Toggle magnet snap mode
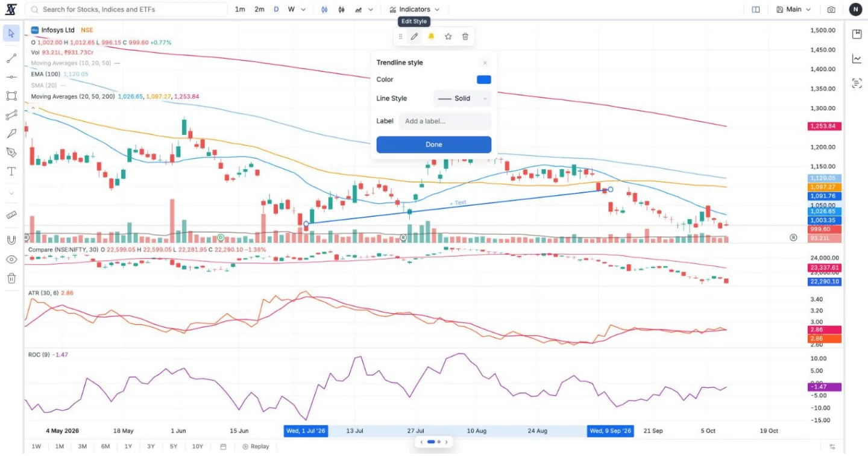This screenshot has width=868, height=456. pos(11,240)
